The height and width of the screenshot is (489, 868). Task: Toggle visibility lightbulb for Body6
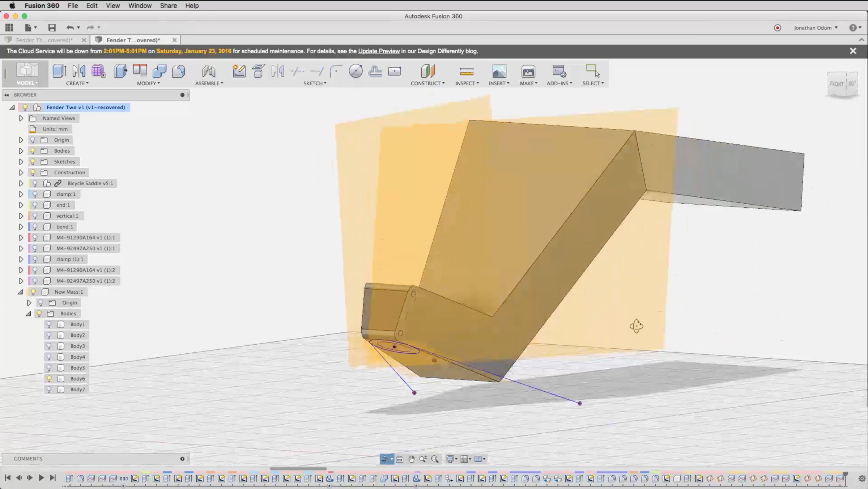point(49,379)
